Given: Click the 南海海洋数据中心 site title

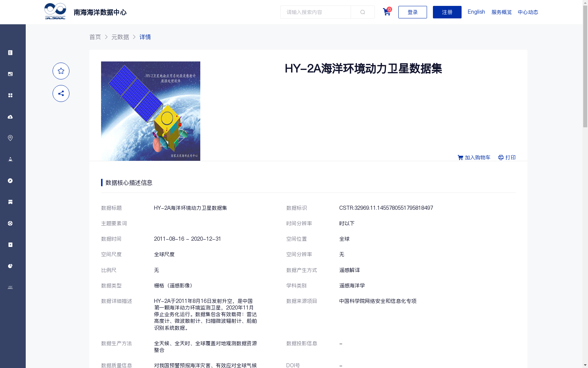Looking at the screenshot, I should point(100,13).
